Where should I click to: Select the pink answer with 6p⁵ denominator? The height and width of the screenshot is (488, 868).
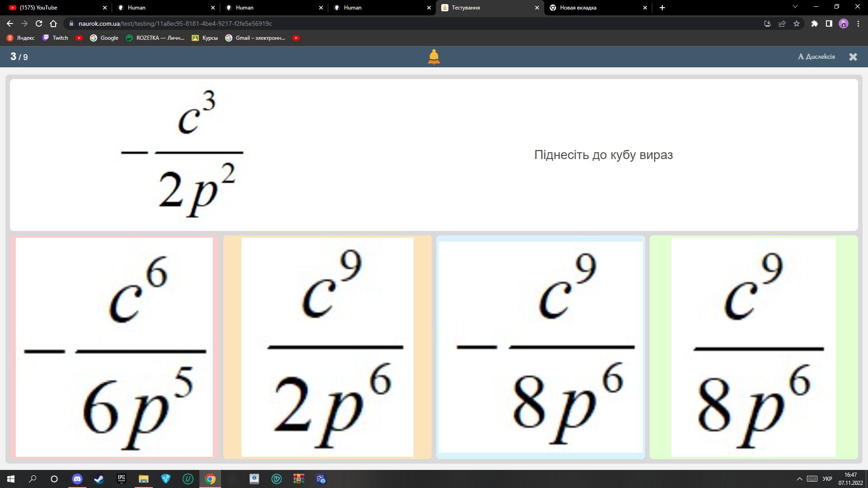(114, 347)
